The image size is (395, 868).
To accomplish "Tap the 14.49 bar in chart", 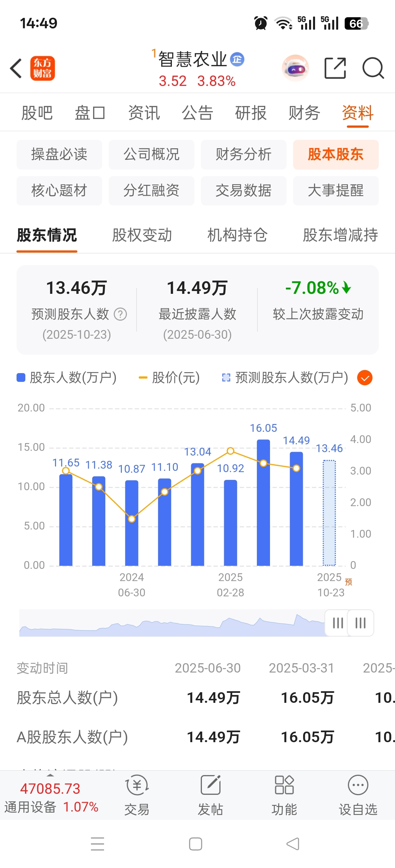I will point(296,509).
